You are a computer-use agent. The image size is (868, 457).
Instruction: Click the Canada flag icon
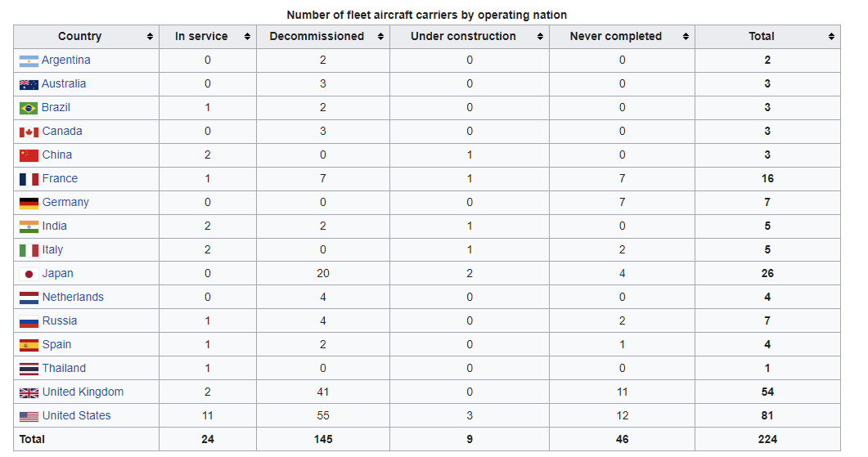click(29, 132)
